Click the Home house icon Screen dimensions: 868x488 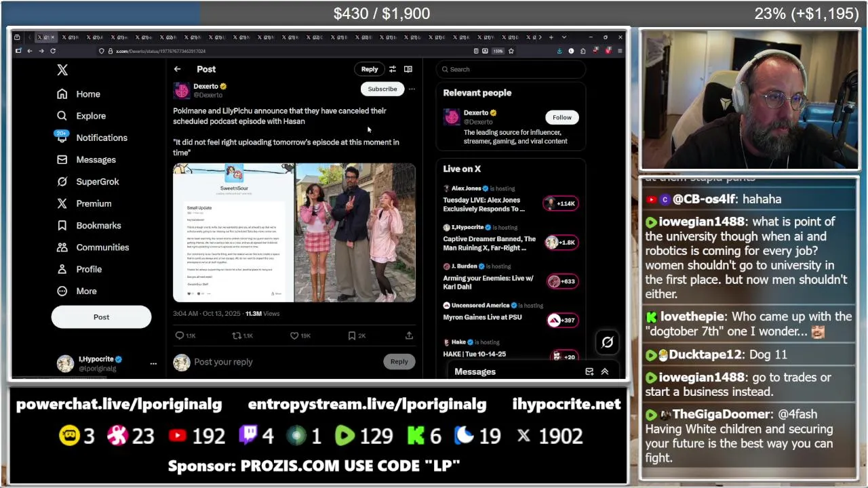tap(62, 94)
